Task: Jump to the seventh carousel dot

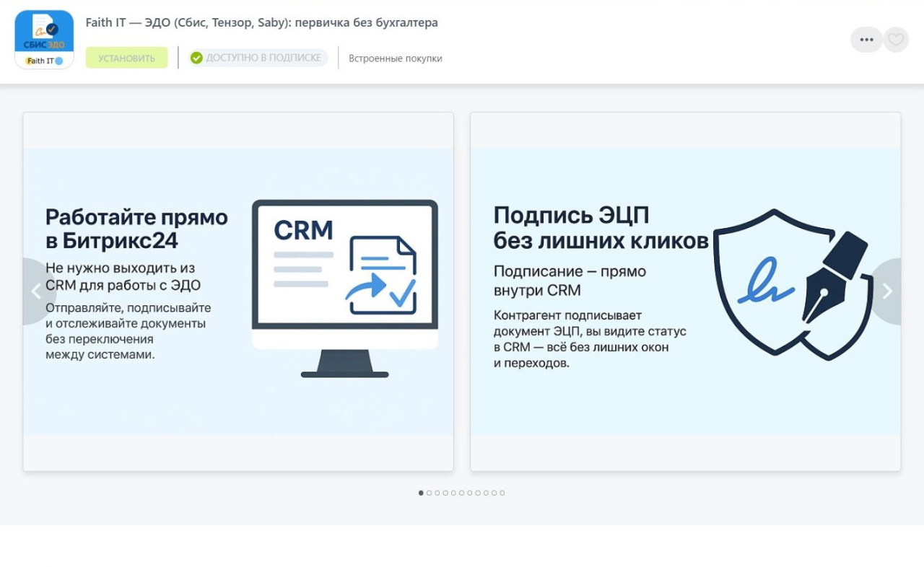Action: pos(470,493)
